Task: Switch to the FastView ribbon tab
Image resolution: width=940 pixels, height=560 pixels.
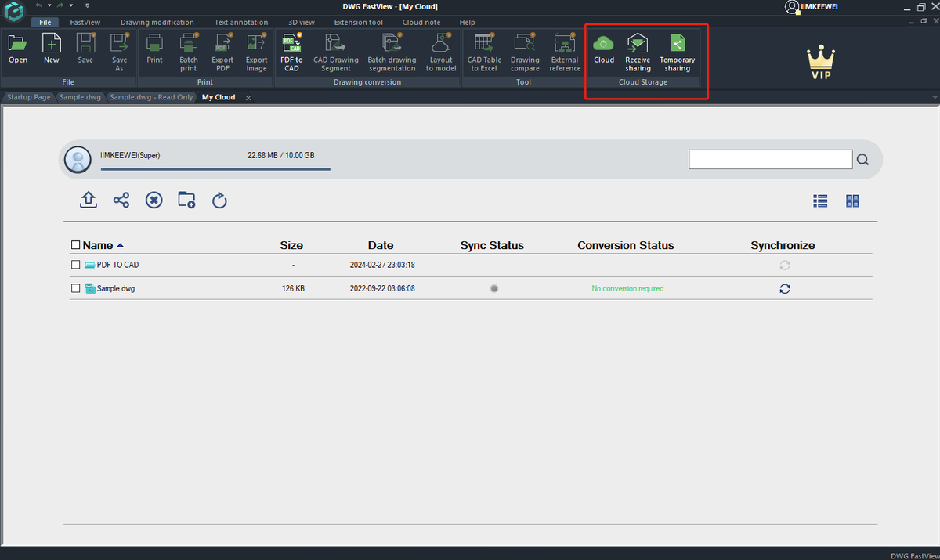Action: [x=85, y=23]
